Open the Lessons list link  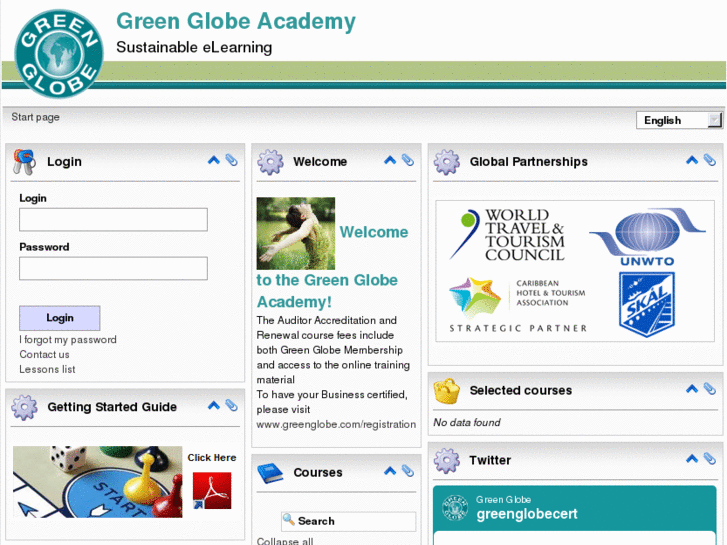click(x=47, y=369)
